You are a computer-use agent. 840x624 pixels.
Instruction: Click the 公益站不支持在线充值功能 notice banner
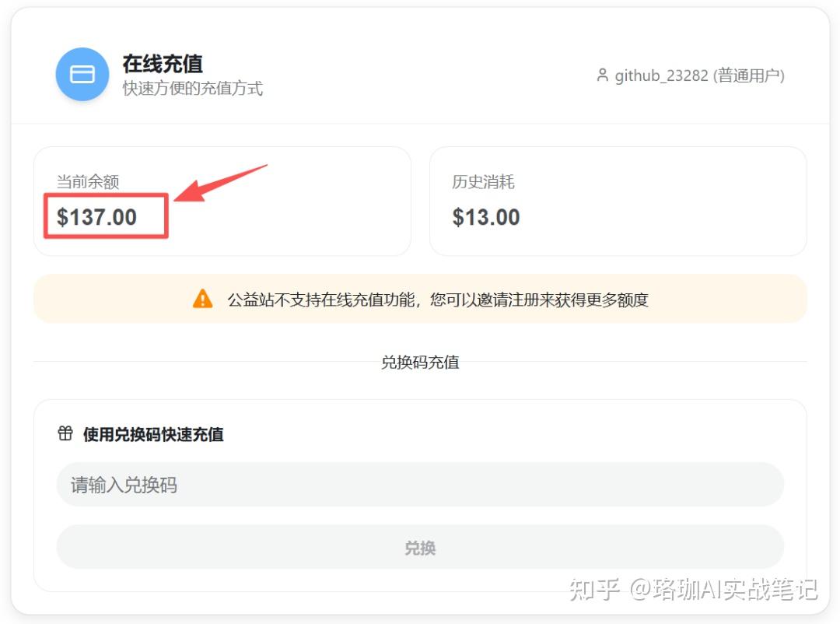tap(420, 299)
